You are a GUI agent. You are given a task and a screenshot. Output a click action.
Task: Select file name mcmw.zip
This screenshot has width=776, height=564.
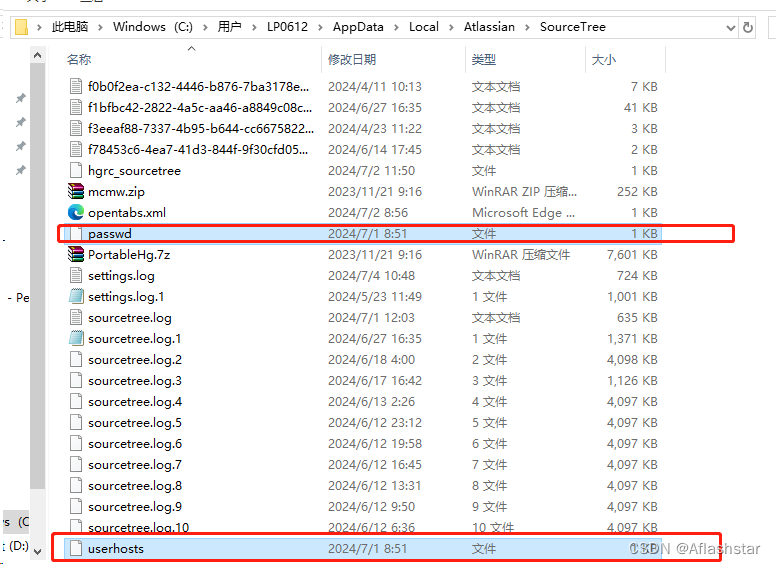pyautogui.click(x=116, y=192)
